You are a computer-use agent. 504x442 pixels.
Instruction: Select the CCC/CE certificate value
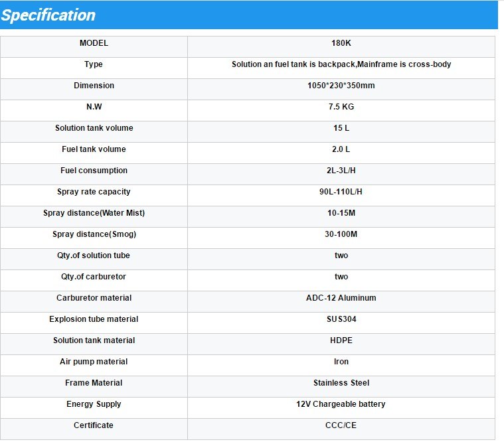pos(341,425)
